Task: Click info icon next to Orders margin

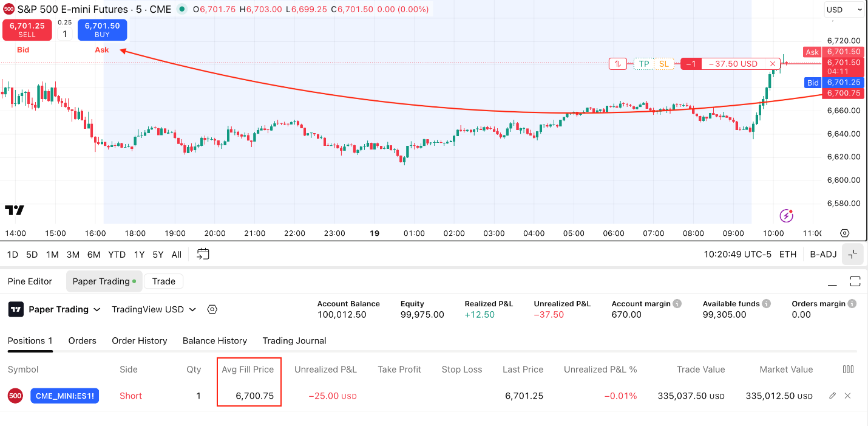Action: pos(852,304)
